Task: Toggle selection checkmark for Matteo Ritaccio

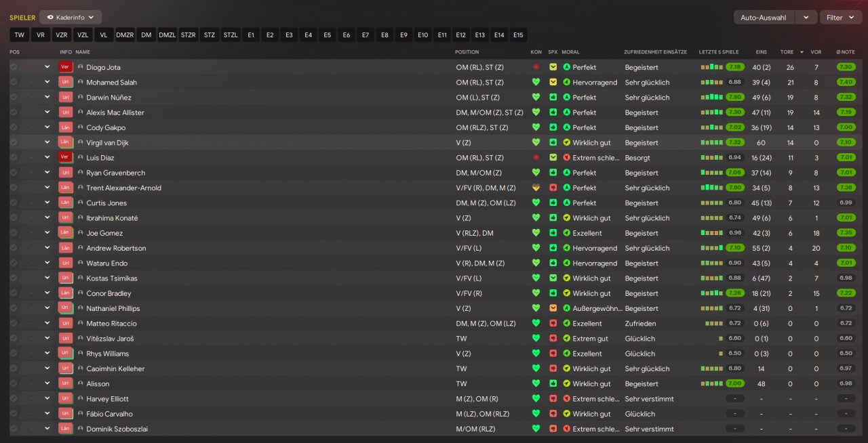Action: click(x=14, y=323)
